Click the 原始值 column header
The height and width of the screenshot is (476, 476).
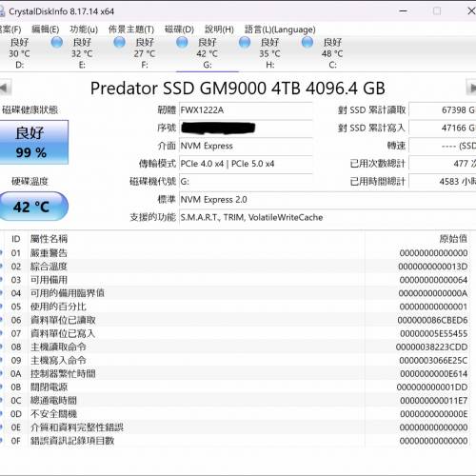453,239
